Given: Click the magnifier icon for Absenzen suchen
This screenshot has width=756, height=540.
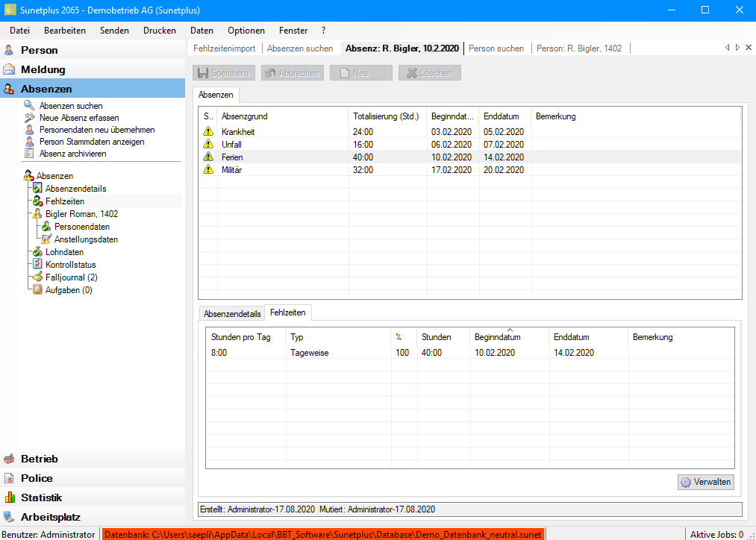Looking at the screenshot, I should [29, 106].
